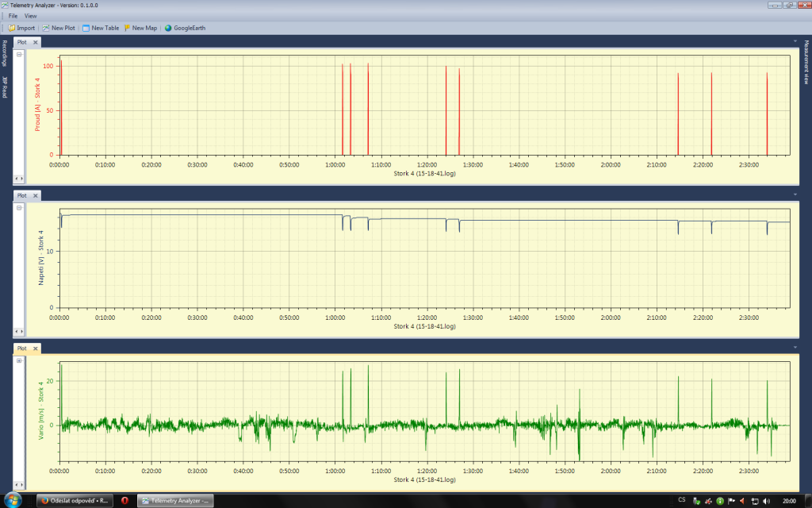This screenshot has width=812, height=508.
Task: Close the bottom vario plot tab
Action: [36, 348]
